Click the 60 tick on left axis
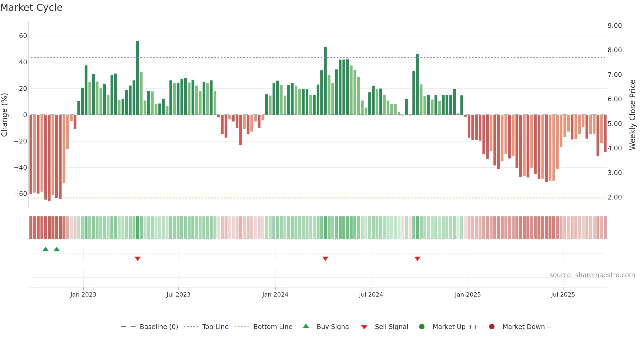The width and height of the screenshot is (644, 362). pyautogui.click(x=23, y=36)
